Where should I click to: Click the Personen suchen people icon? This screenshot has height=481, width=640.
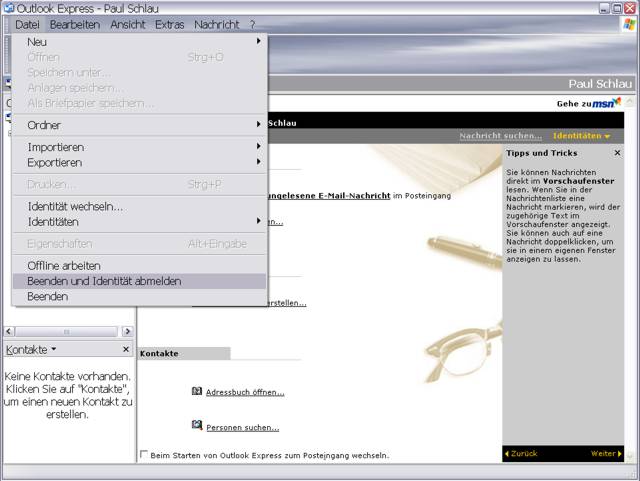(197, 426)
